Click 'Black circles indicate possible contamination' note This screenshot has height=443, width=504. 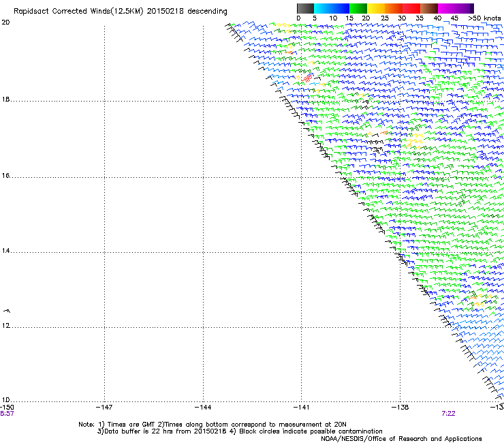pyautogui.click(x=311, y=431)
